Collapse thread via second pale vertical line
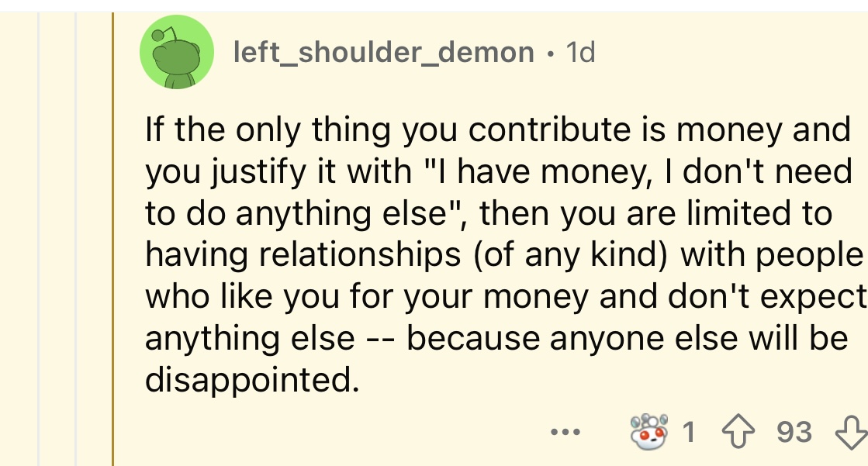Image resolution: width=868 pixels, height=466 pixels. tap(76, 239)
